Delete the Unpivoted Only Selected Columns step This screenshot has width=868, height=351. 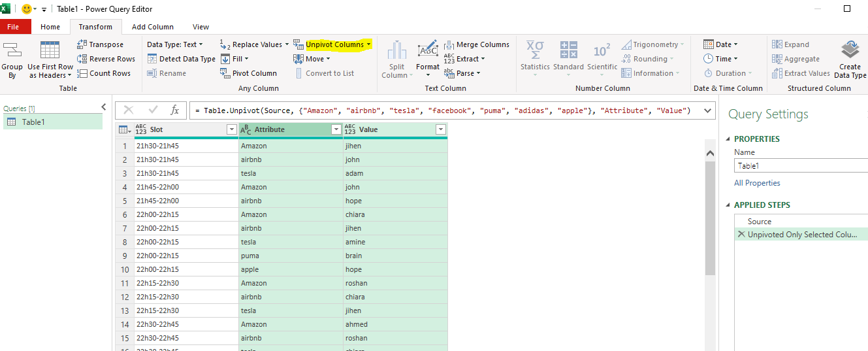(741, 234)
